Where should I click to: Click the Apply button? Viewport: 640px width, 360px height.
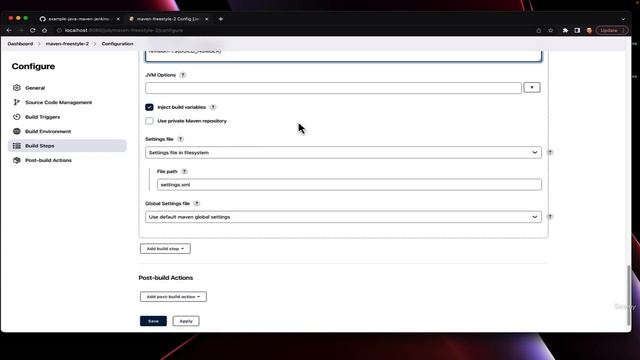pos(186,321)
